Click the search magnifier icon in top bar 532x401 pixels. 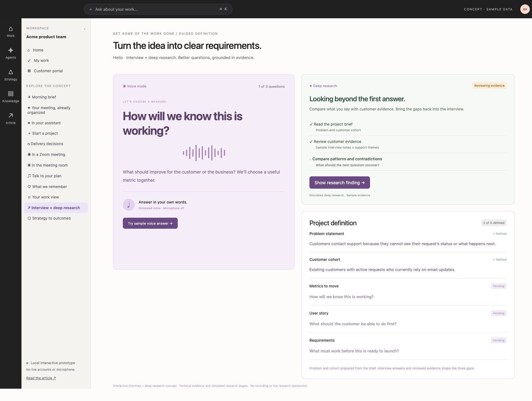(x=91, y=9)
